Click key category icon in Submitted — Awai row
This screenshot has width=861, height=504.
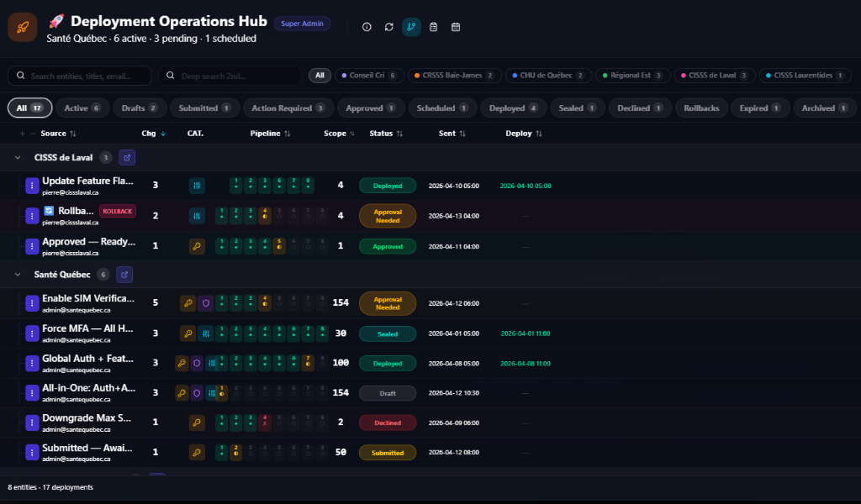pyautogui.click(x=197, y=453)
